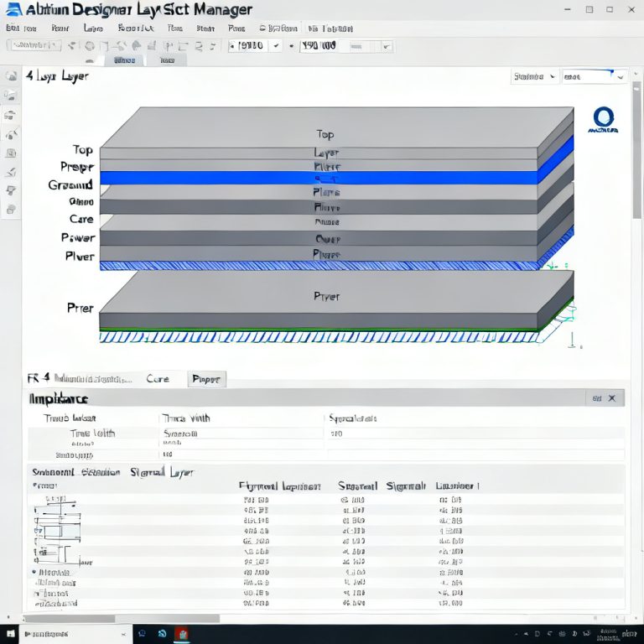The image size is (644, 644).
Task: Click the small 'od' button in the Impedance header
Action: pos(597,398)
